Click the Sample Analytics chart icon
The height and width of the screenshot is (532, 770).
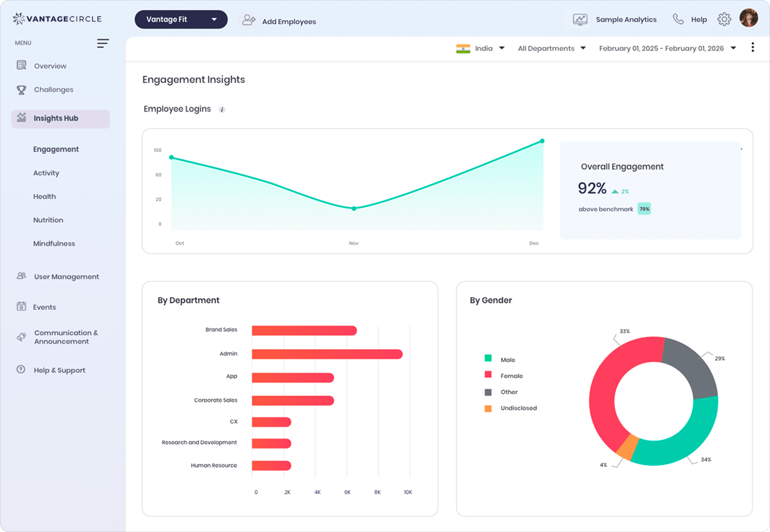tap(580, 19)
